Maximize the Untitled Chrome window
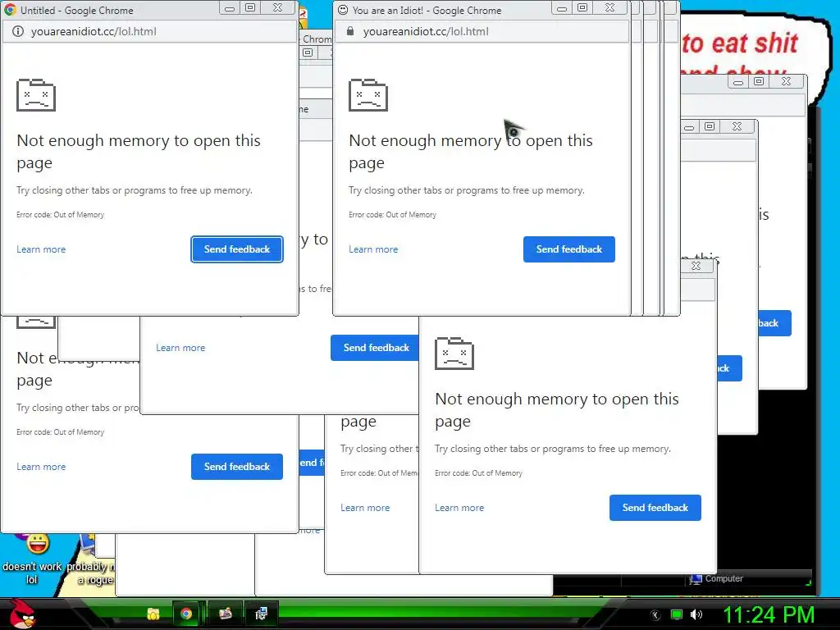Image resolution: width=840 pixels, height=630 pixels. pyautogui.click(x=250, y=8)
